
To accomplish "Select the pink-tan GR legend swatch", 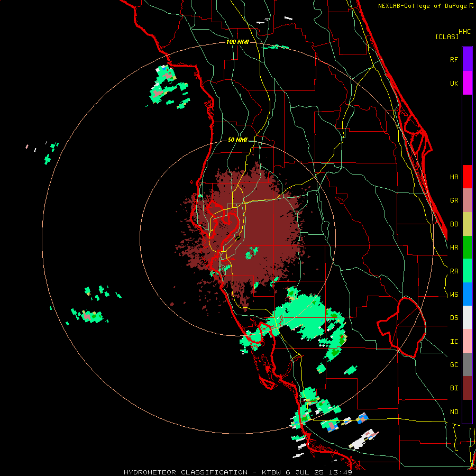I will click(x=467, y=200).
